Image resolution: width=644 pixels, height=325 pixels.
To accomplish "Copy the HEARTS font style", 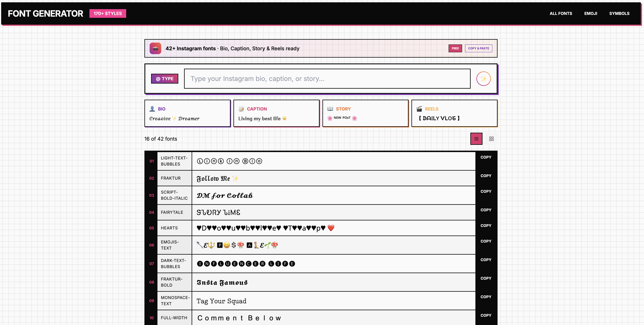I will (x=486, y=225).
